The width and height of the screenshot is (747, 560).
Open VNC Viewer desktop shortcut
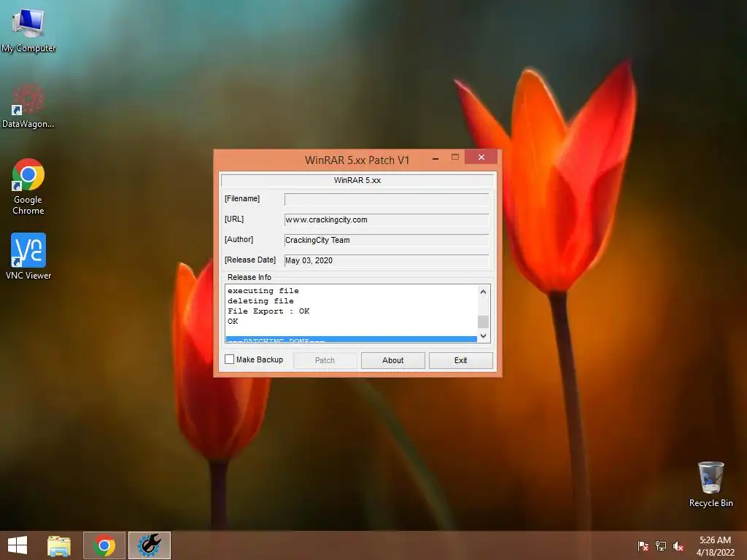[28, 256]
